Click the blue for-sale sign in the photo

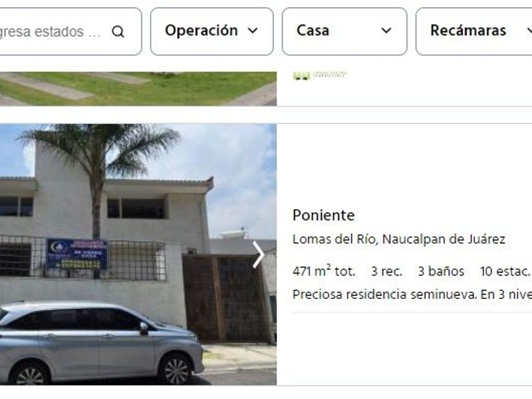pyautogui.click(x=77, y=254)
